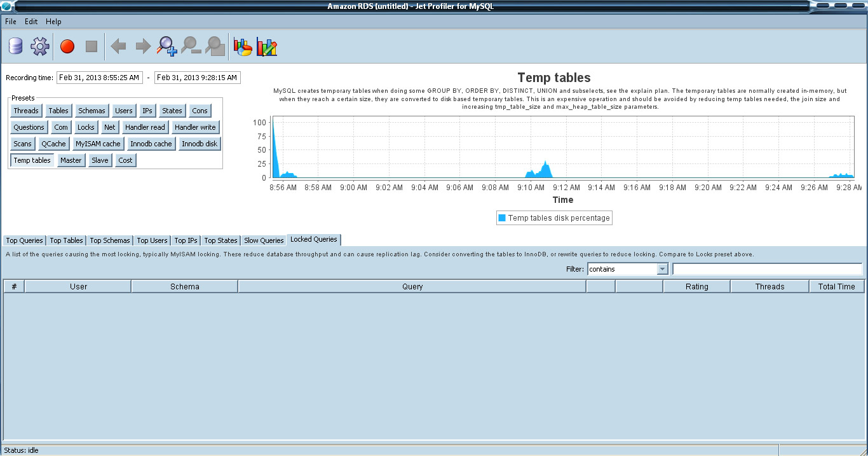Zoom out with the magnifier minus icon
Screen dimensions: 868x456
coord(191,46)
